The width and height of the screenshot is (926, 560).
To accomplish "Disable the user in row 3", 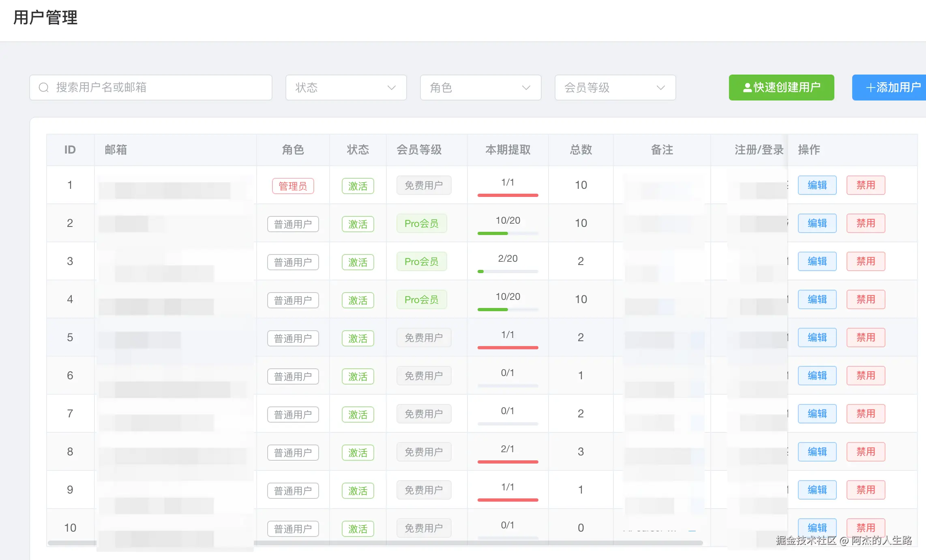I will (866, 261).
